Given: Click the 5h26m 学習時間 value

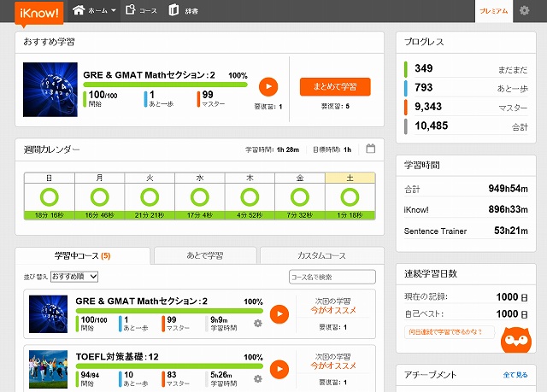Looking at the screenshot, I should pyautogui.click(x=221, y=375).
